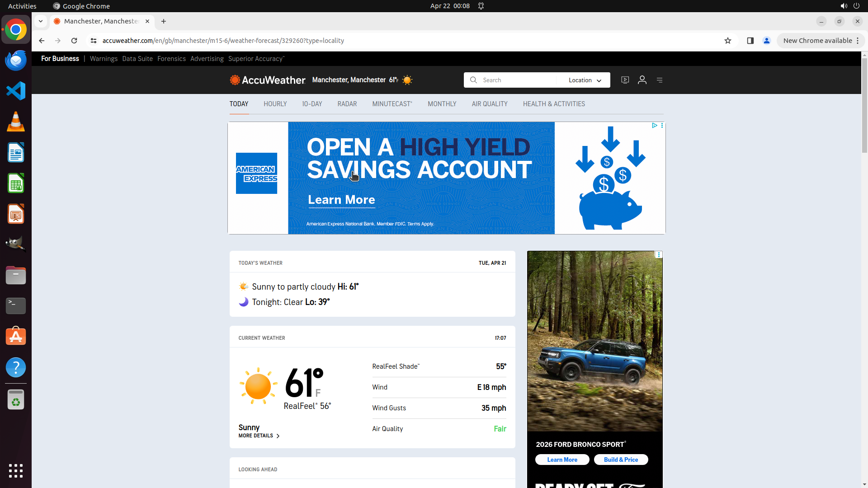Reload the page using refresh icon
The image size is (868, 488).
point(74,41)
